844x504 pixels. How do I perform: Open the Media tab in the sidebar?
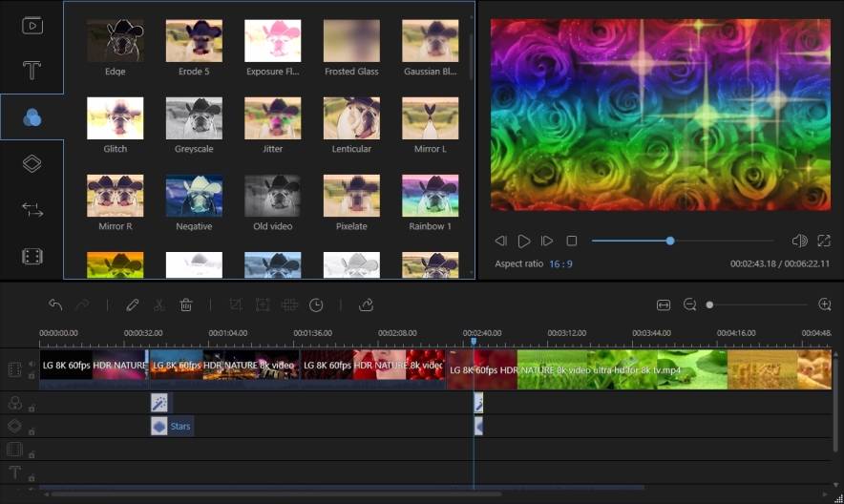32,26
